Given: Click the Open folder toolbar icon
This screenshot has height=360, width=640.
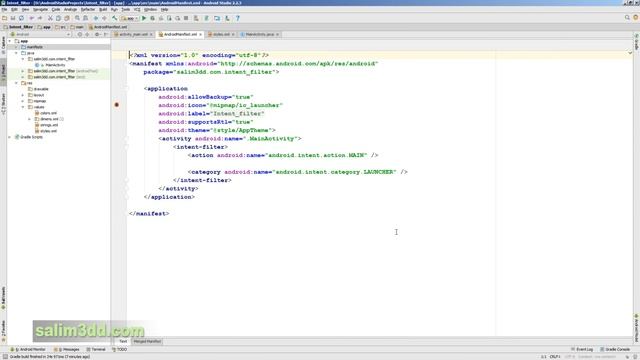Looking at the screenshot, I should (4, 18).
